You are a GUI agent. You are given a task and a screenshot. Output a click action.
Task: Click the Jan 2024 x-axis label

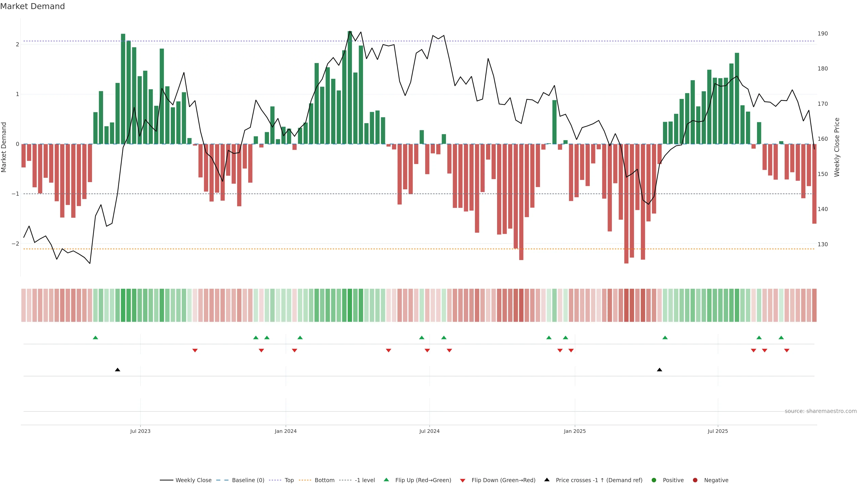[x=285, y=431]
